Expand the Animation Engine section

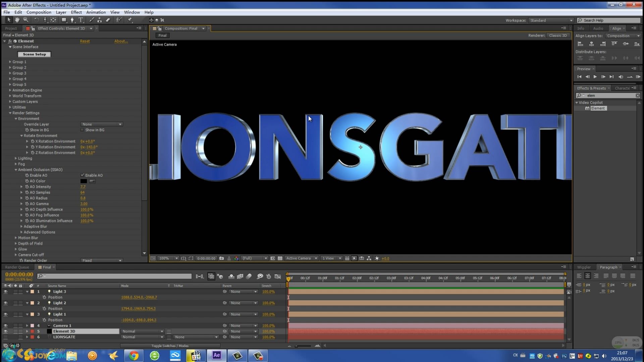[10, 90]
